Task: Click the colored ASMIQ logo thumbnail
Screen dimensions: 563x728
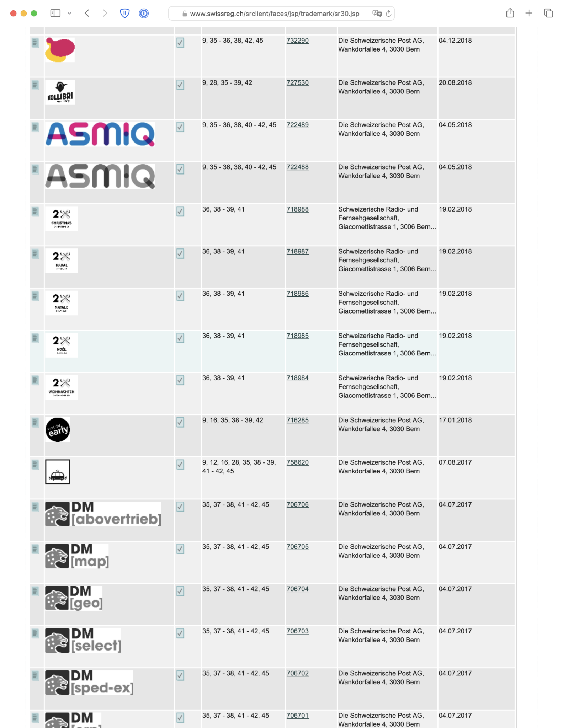Action: tap(100, 134)
